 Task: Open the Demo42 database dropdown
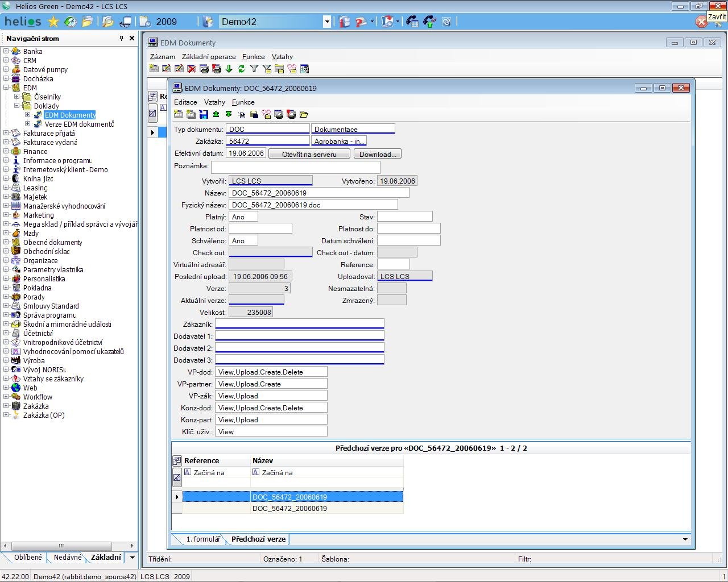coord(327,22)
